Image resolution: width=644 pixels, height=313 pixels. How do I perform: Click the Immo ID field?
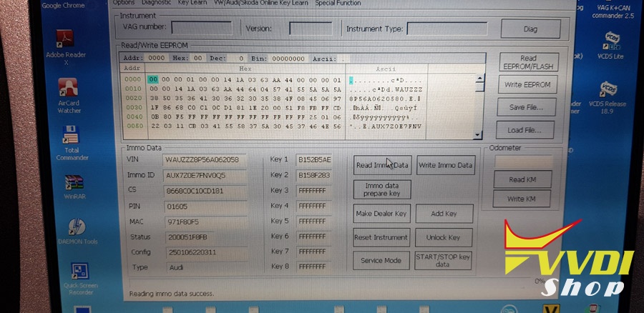click(x=205, y=175)
